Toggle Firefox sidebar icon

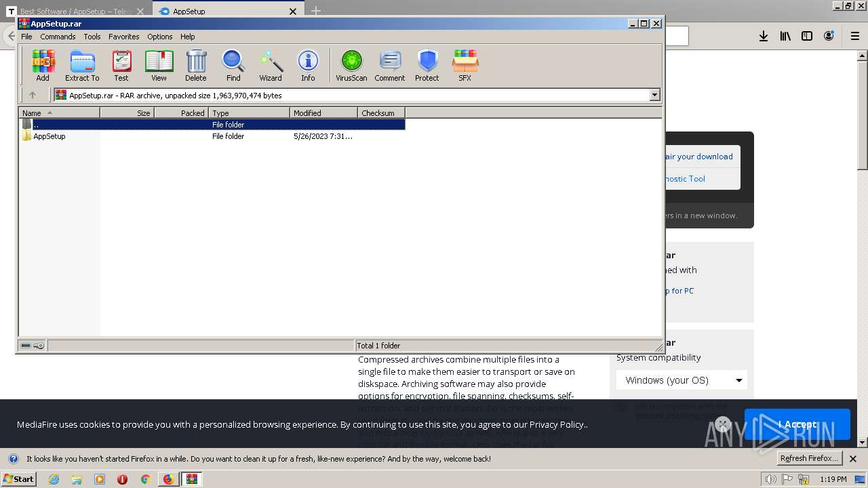click(x=807, y=36)
